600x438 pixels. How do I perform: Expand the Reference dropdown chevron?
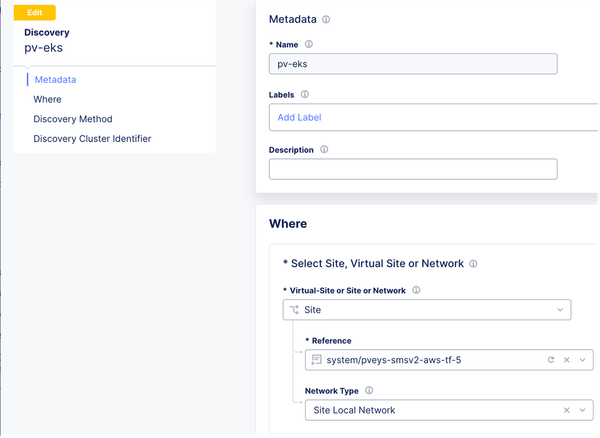click(x=583, y=359)
